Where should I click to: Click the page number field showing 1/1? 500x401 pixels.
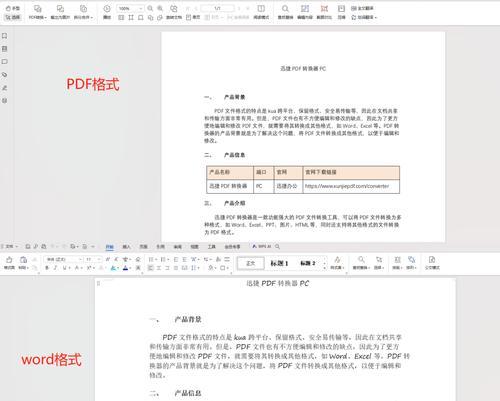point(217,8)
